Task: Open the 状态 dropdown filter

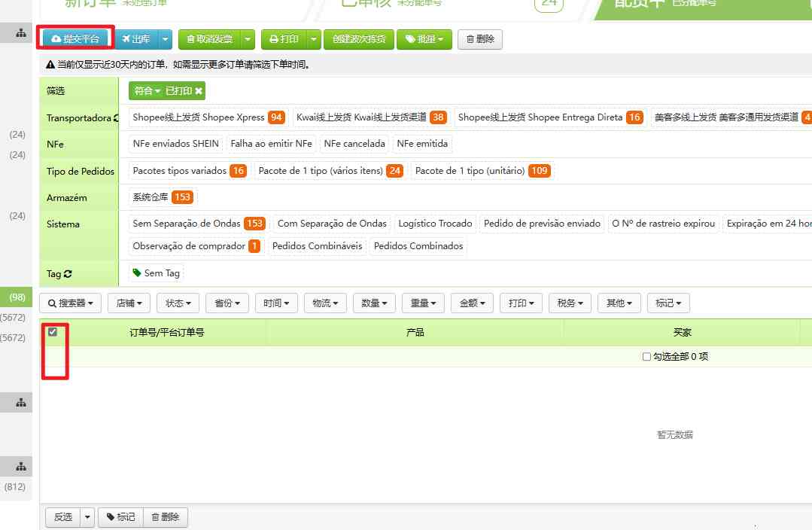Action: click(176, 303)
